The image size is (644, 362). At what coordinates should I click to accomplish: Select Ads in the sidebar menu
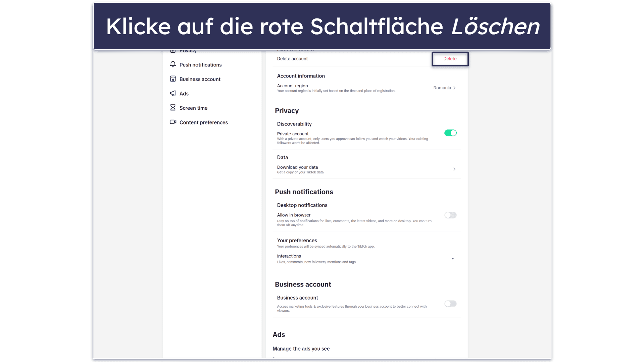click(x=184, y=94)
